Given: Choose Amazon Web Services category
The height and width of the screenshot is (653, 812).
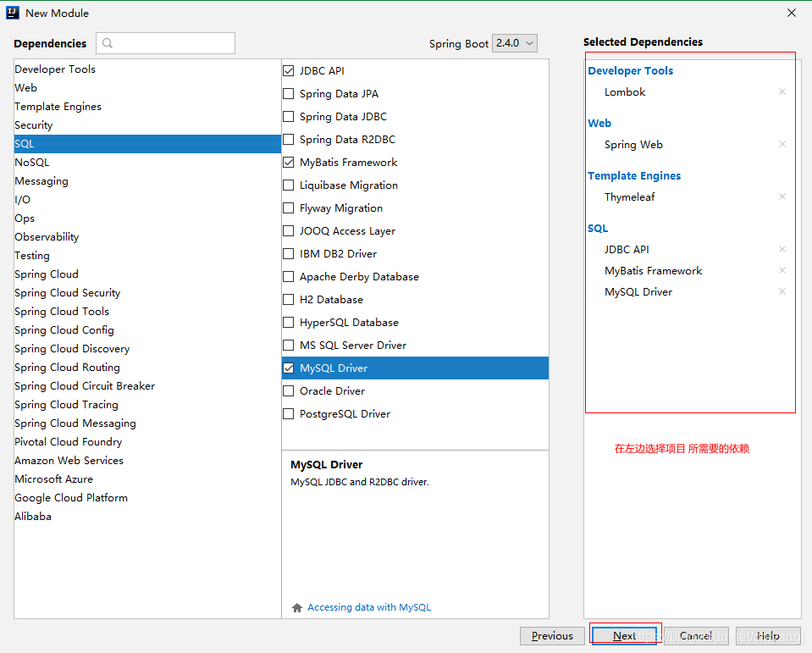Looking at the screenshot, I should 147,461.
